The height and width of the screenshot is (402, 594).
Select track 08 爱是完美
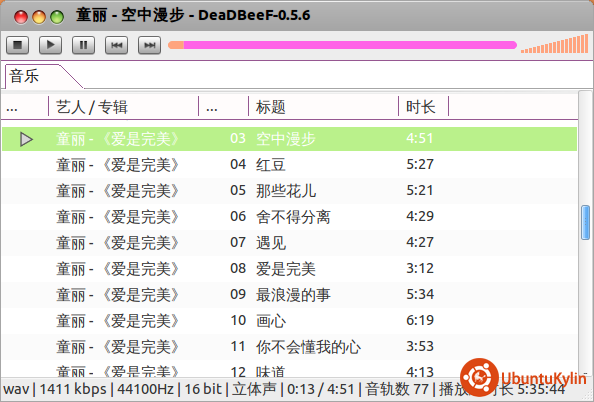(289, 269)
